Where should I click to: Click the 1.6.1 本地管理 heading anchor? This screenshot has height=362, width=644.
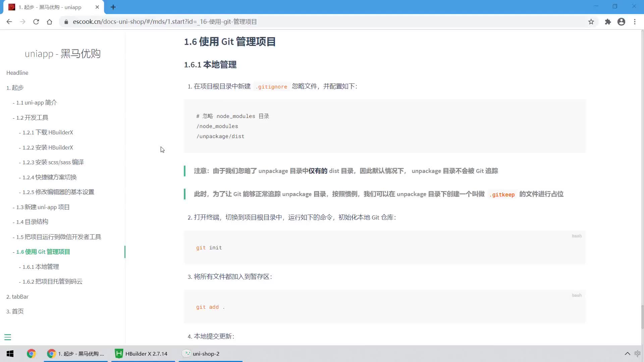[210, 65]
